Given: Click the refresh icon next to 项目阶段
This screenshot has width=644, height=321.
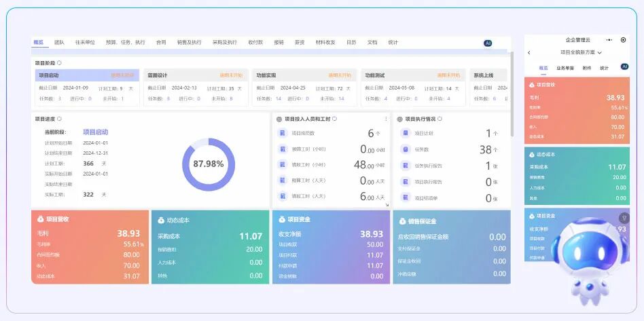Looking at the screenshot, I should [x=59, y=63].
